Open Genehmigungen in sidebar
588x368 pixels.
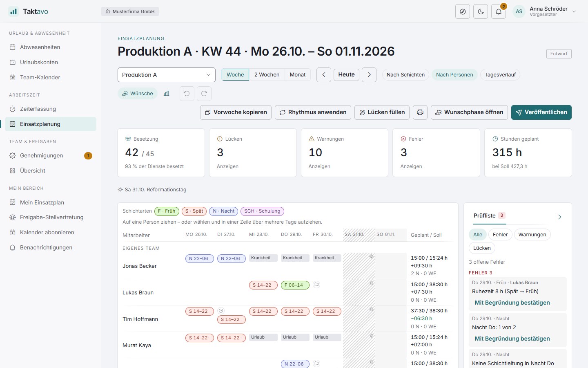pos(51,156)
